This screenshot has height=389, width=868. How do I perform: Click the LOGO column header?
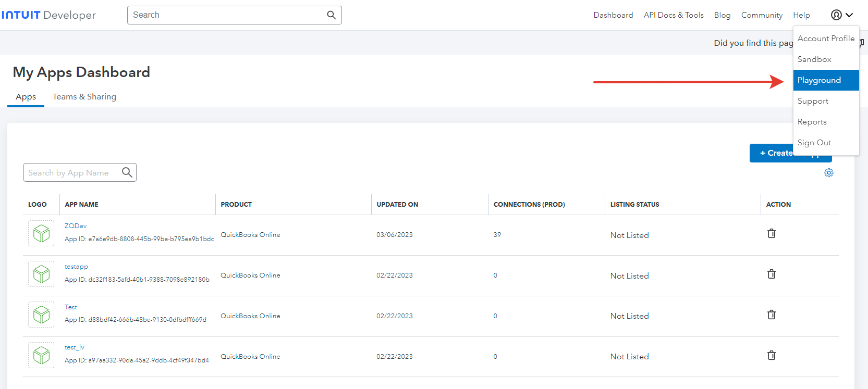coord(37,205)
